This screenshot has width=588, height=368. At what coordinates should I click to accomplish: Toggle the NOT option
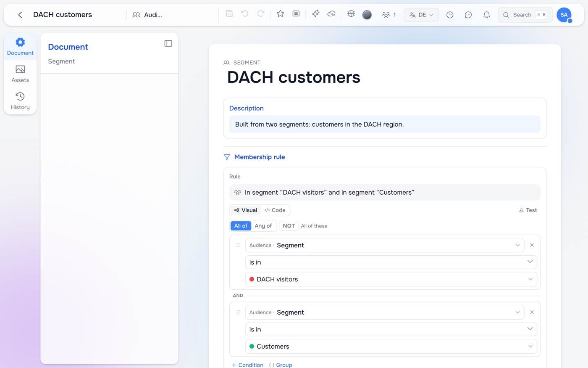pos(289,226)
